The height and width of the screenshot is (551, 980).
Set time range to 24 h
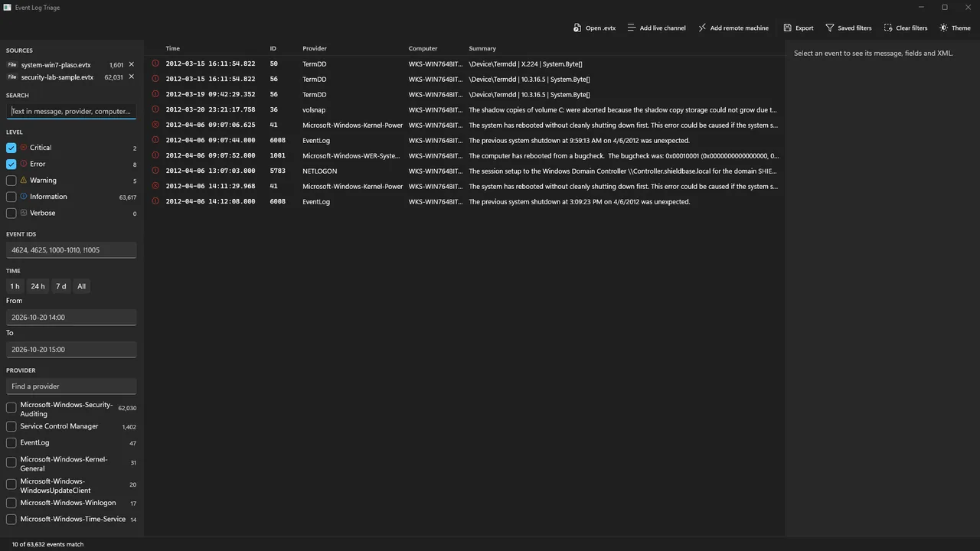[38, 286]
